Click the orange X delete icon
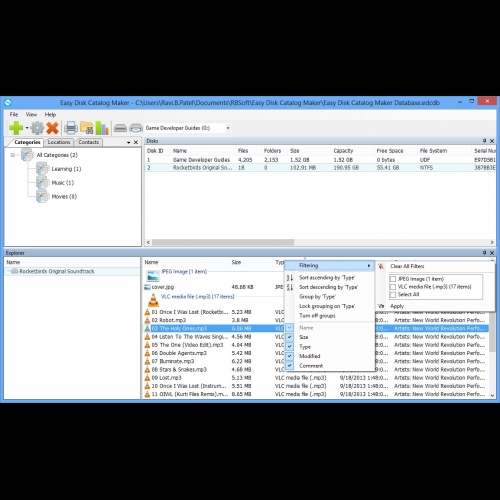This screenshot has height=500, width=500. click(x=52, y=128)
